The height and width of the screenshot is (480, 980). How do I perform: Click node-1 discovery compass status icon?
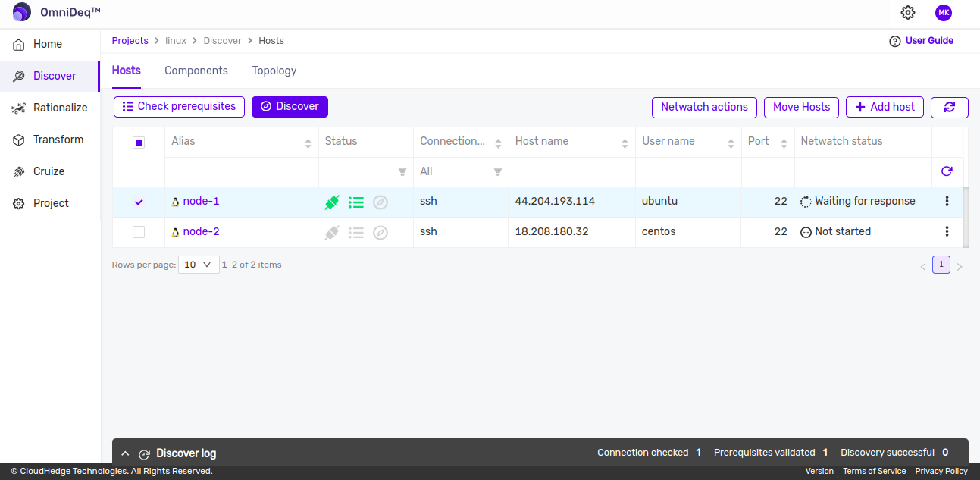pos(380,202)
